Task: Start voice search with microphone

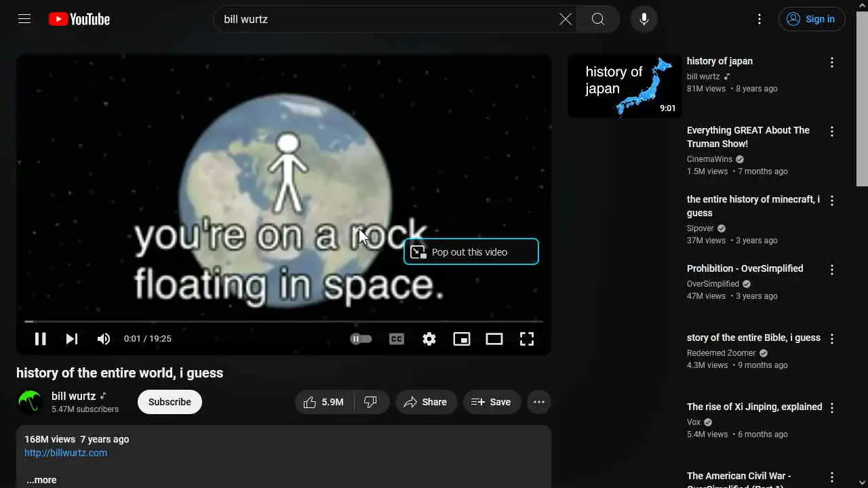Action: (x=644, y=19)
